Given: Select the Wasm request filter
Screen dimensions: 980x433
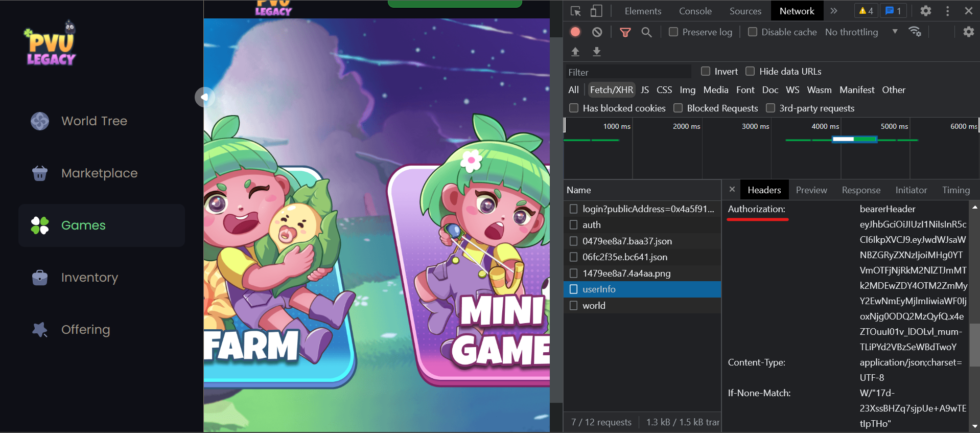Looking at the screenshot, I should pyautogui.click(x=819, y=90).
